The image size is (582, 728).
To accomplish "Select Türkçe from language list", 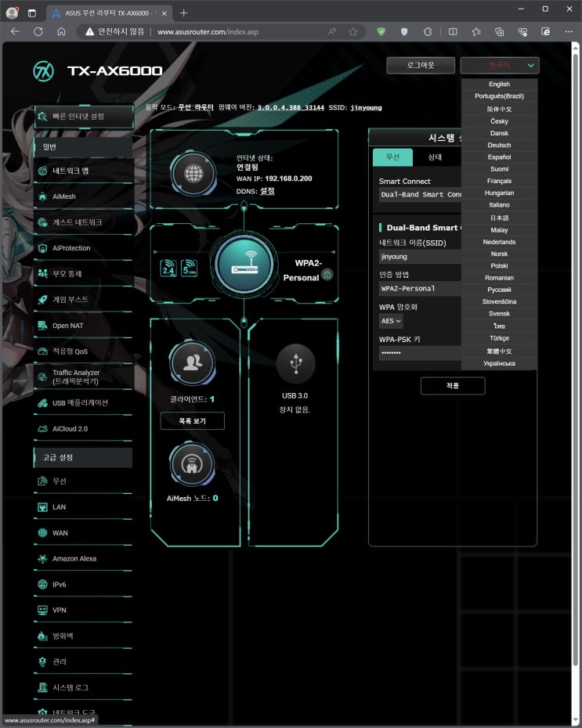I will [x=499, y=338].
